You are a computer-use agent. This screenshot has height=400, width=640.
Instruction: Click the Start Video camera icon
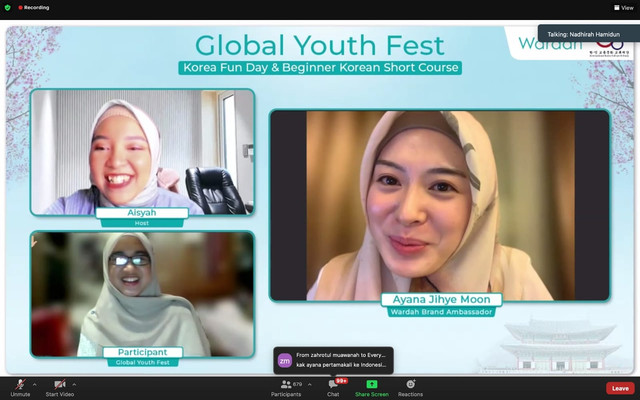pos(60,384)
